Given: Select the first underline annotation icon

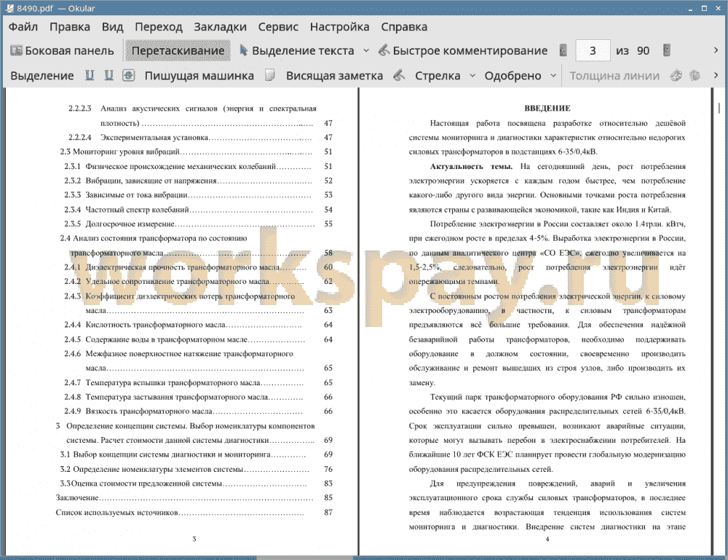Looking at the screenshot, I should tap(90, 75).
